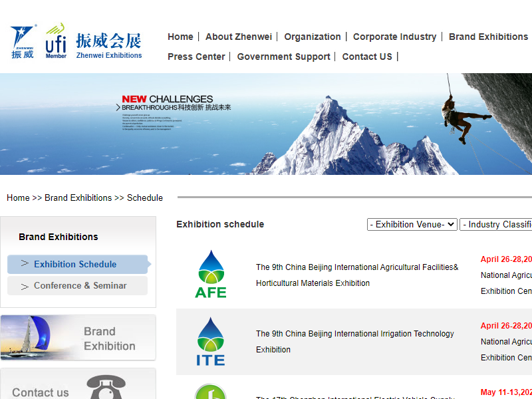This screenshot has height=399, width=532.
Task: Click Brand Exhibitions in the breadcrumb
Action: 78,198
